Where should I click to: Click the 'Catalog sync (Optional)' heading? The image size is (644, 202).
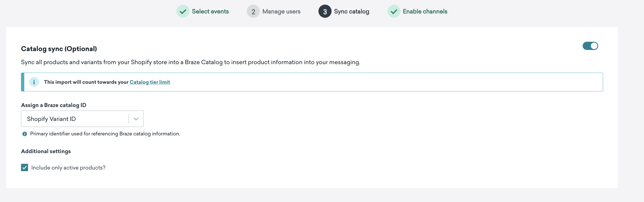pyautogui.click(x=59, y=49)
